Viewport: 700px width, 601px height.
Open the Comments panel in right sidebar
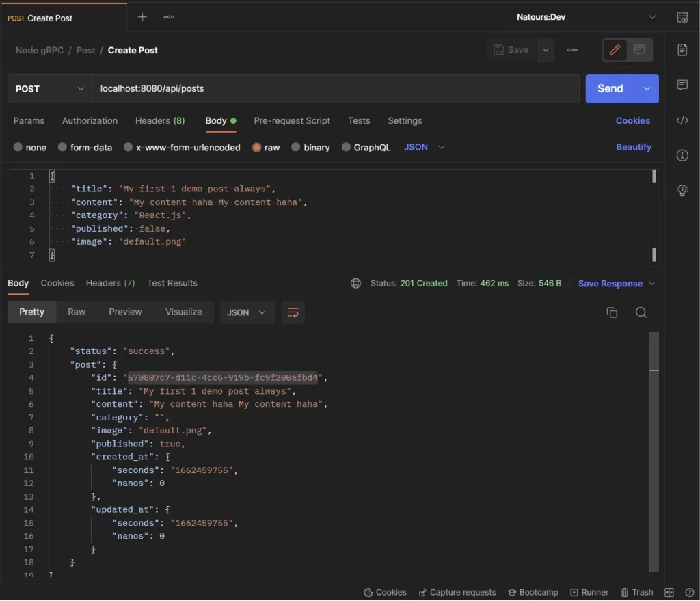pyautogui.click(x=682, y=85)
